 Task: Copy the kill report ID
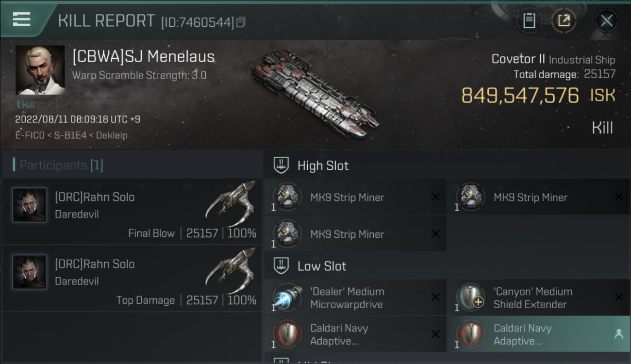tap(241, 22)
